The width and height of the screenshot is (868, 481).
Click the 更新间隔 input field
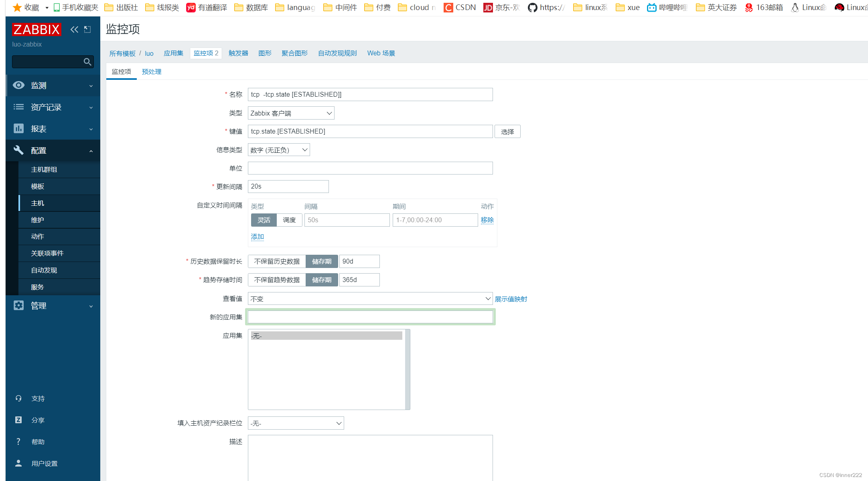coord(288,187)
